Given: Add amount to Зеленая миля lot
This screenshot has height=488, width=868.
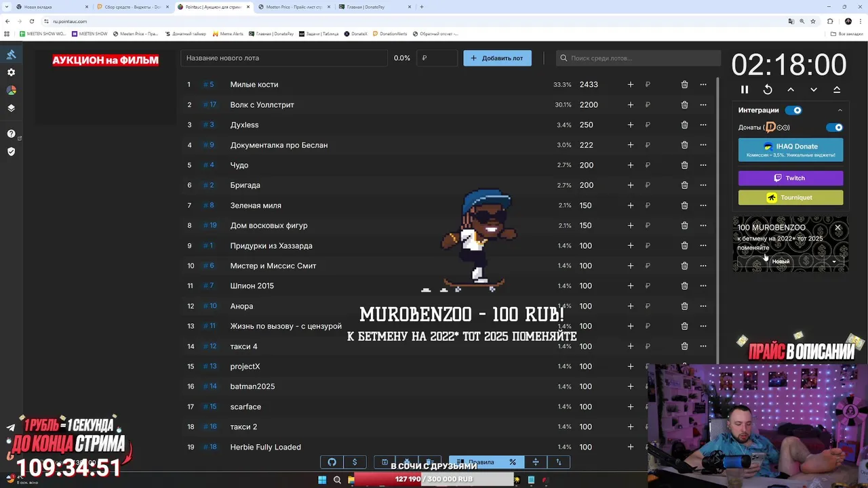Looking at the screenshot, I should (x=631, y=205).
